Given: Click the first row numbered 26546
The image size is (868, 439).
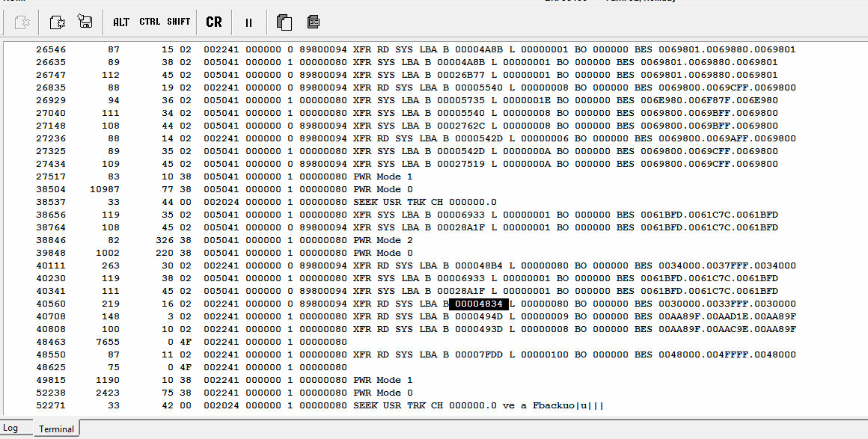Looking at the screenshot, I should tap(416, 49).
